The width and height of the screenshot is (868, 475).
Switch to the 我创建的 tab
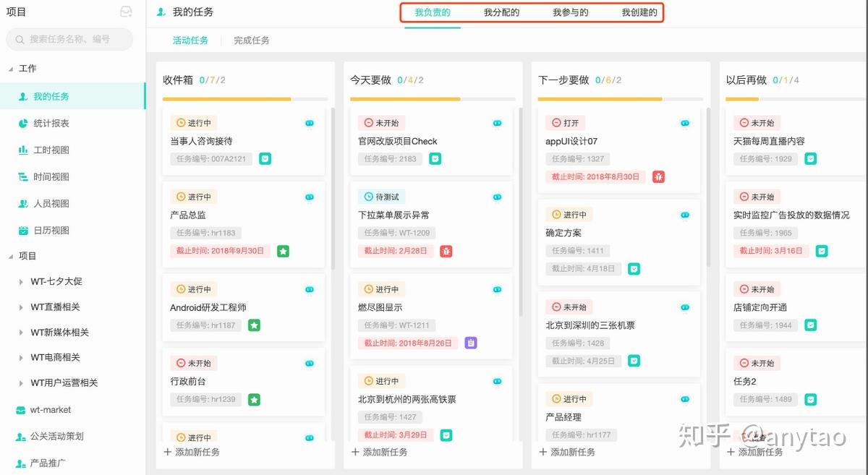click(x=639, y=12)
